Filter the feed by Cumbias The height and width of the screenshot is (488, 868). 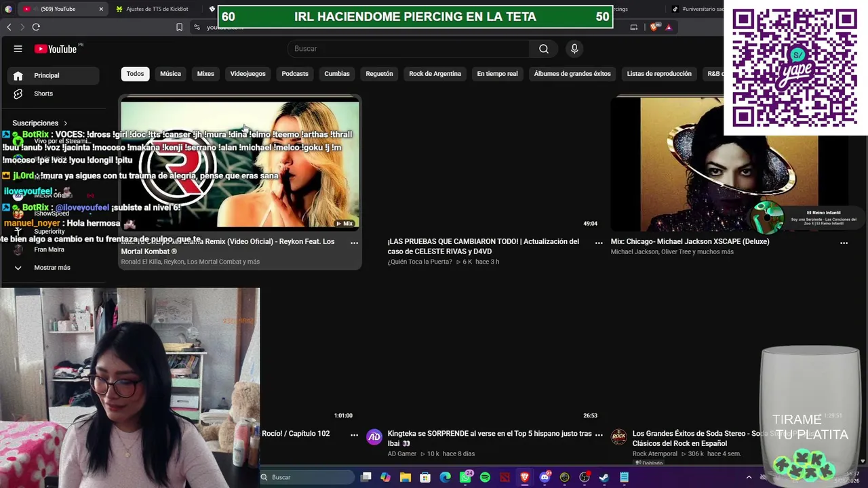tap(337, 74)
